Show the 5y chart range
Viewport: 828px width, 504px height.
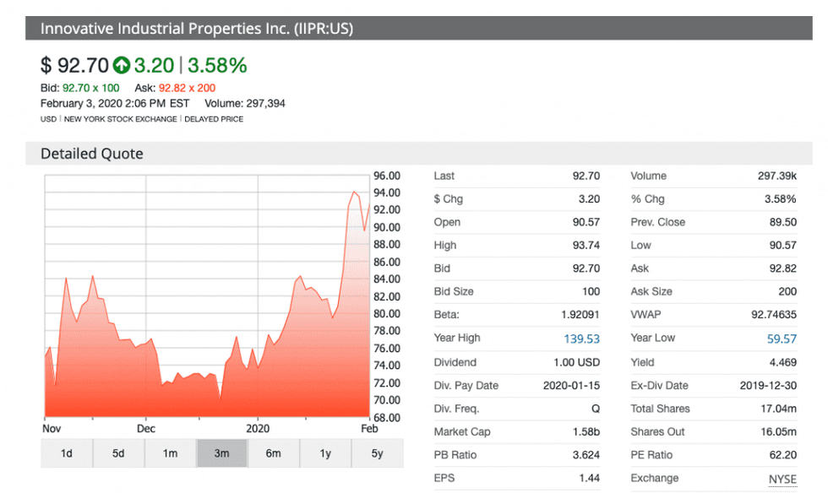click(377, 453)
